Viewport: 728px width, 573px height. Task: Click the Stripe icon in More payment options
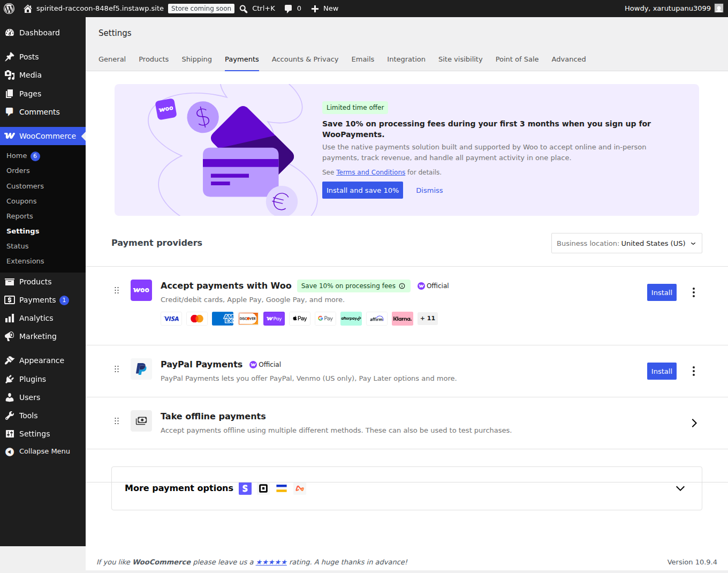tap(245, 488)
